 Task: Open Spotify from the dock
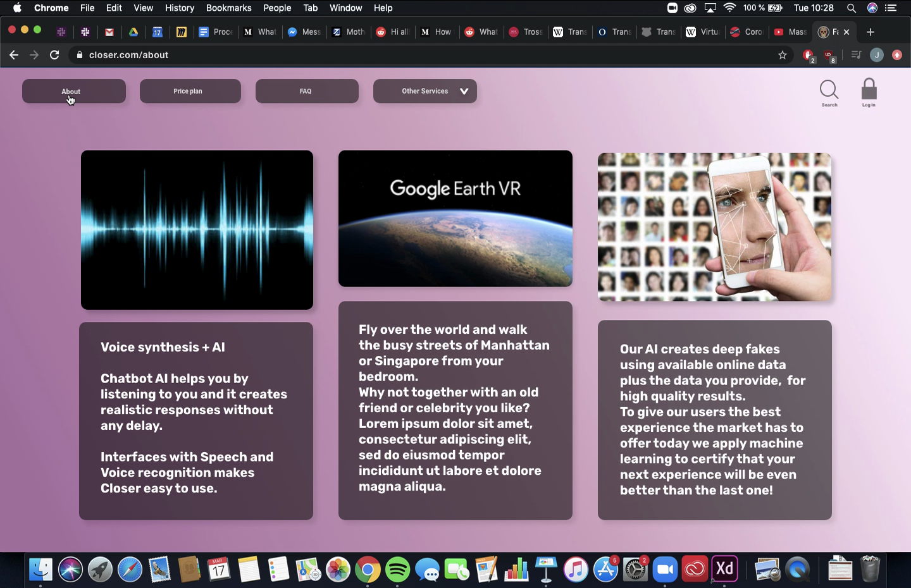pos(397,570)
